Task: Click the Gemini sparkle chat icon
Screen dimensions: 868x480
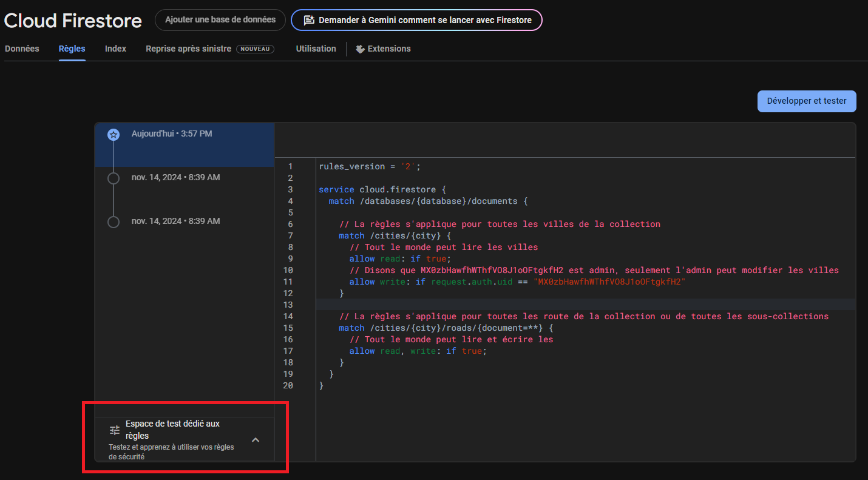Action: tap(308, 20)
